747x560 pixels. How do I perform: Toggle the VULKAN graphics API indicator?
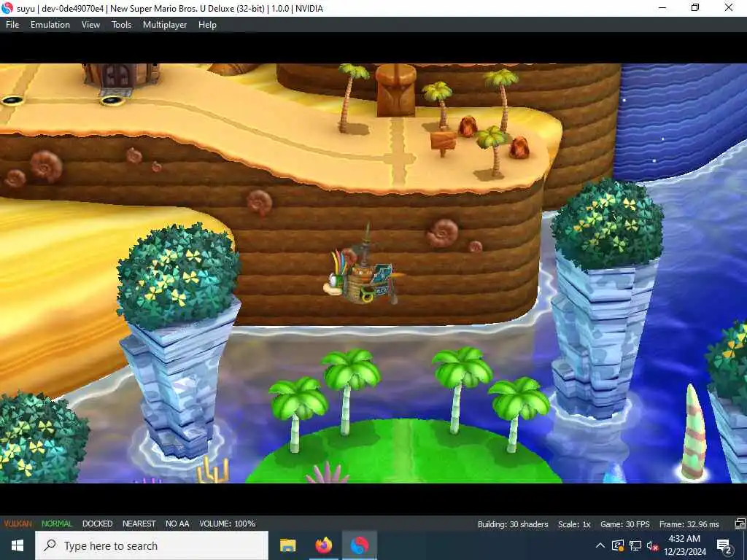coord(18,524)
